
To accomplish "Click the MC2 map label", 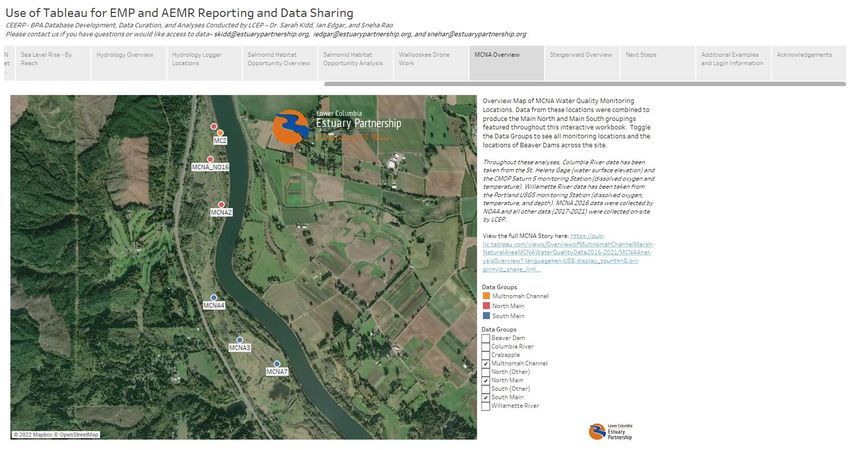I will click(x=220, y=140).
